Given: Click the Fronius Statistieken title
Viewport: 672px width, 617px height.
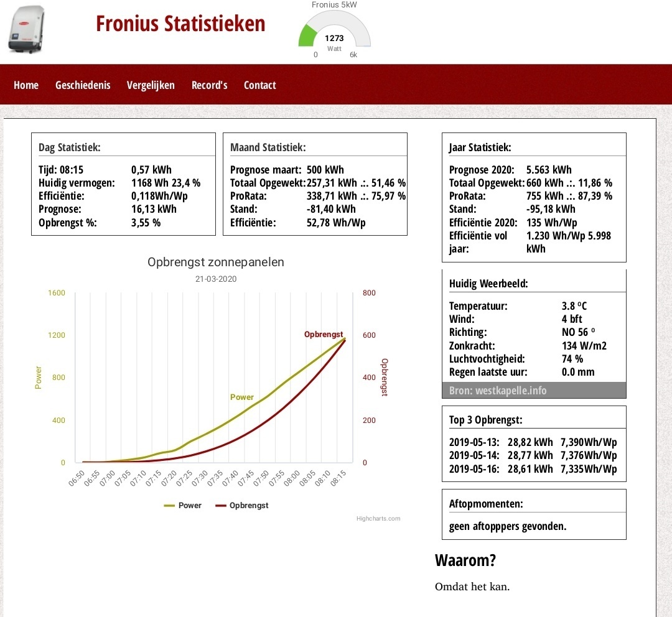Looking at the screenshot, I should (x=180, y=24).
